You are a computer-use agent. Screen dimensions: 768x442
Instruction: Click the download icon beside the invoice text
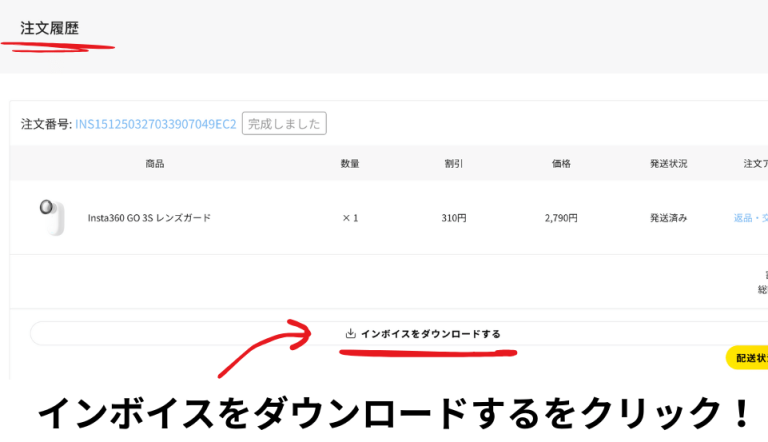pyautogui.click(x=350, y=334)
